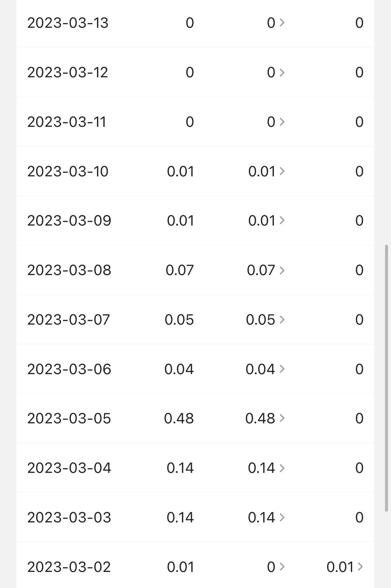
Task: Tap the chevron in the 2023-03-04 row
Action: pyautogui.click(x=282, y=468)
